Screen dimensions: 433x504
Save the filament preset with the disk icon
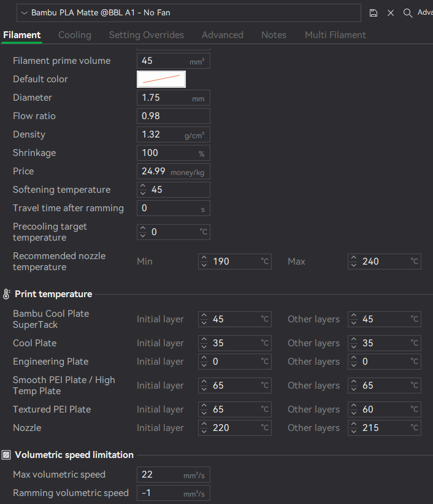374,13
